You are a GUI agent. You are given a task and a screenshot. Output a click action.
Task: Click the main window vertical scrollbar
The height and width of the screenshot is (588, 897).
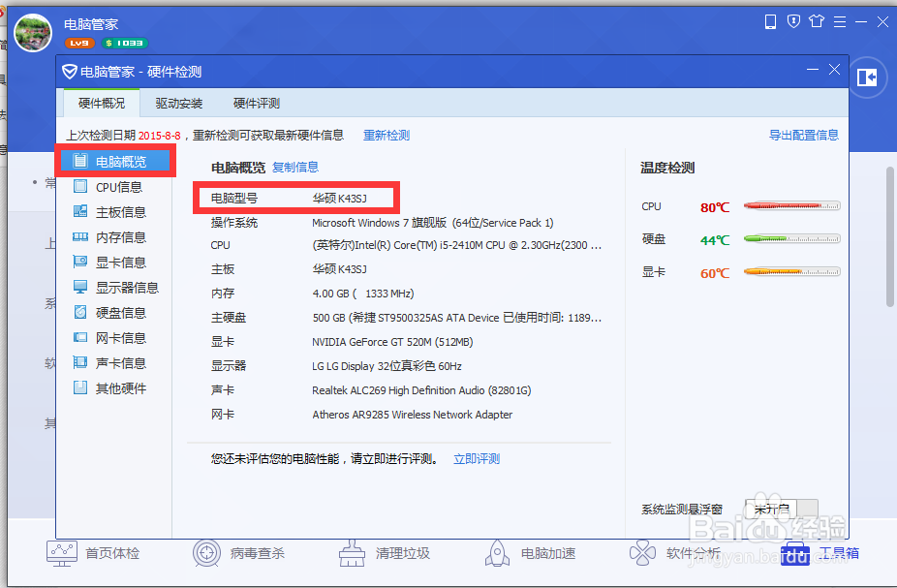[890, 236]
